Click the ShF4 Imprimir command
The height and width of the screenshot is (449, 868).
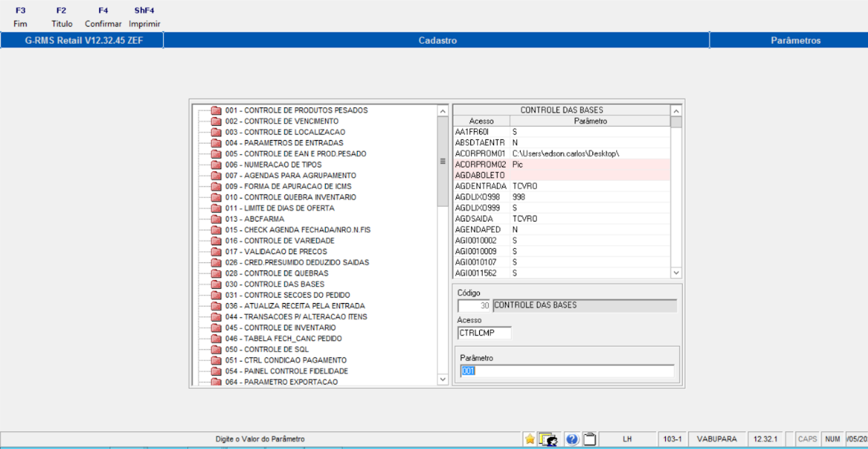(144, 17)
